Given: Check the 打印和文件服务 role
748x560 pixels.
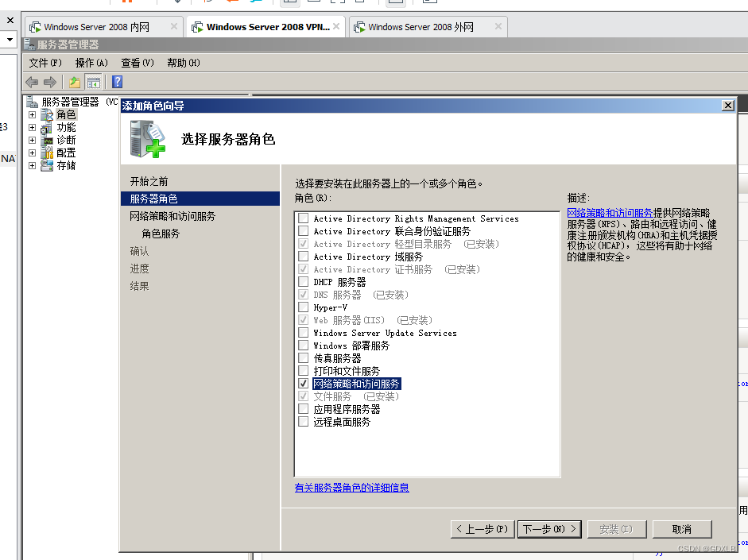Looking at the screenshot, I should (x=304, y=371).
